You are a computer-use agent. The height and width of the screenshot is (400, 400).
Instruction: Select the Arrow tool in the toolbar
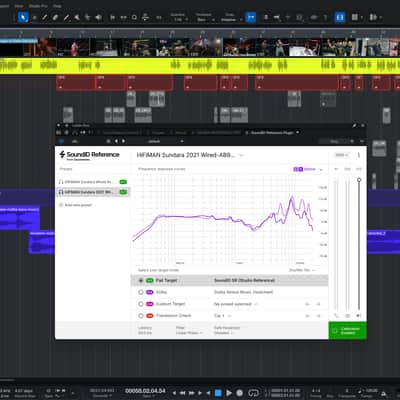tap(23, 17)
